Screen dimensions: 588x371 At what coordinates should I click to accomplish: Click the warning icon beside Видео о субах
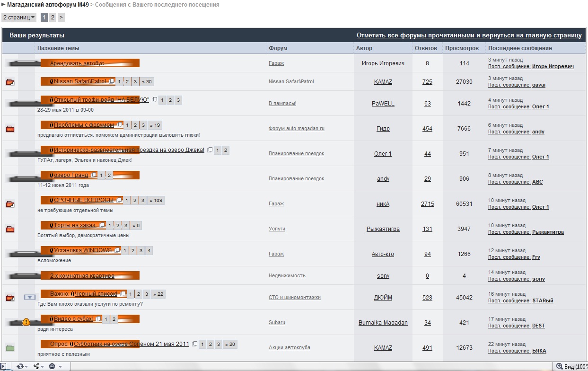26,322
